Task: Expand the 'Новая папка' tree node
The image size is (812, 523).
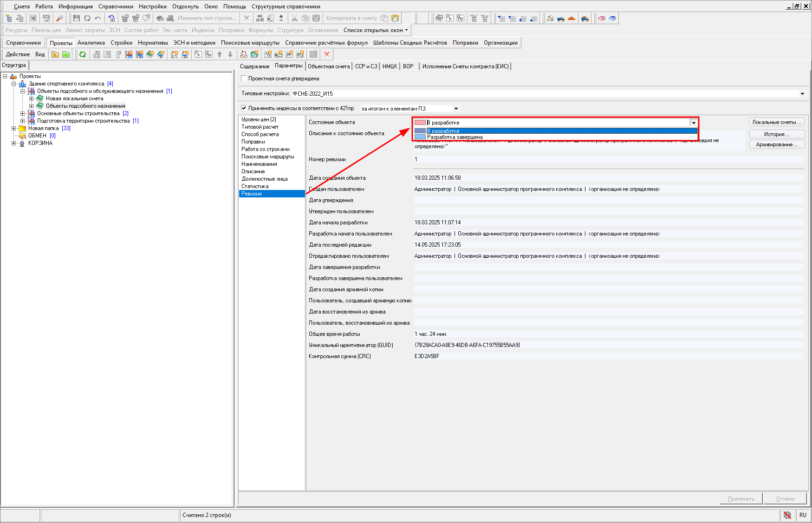Action: point(14,128)
